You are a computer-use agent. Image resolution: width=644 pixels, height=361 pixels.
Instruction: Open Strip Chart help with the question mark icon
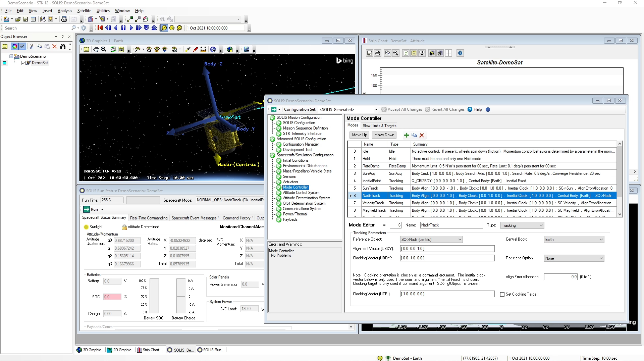460,53
